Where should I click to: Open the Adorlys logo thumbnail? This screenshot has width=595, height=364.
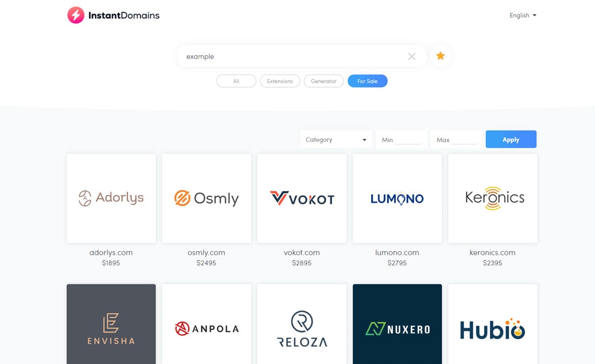click(111, 198)
